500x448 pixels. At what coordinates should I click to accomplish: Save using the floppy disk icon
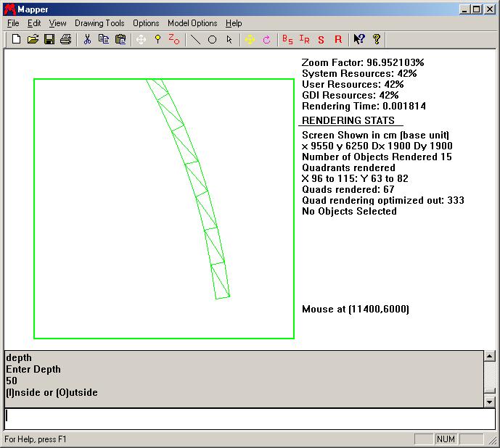[x=49, y=39]
